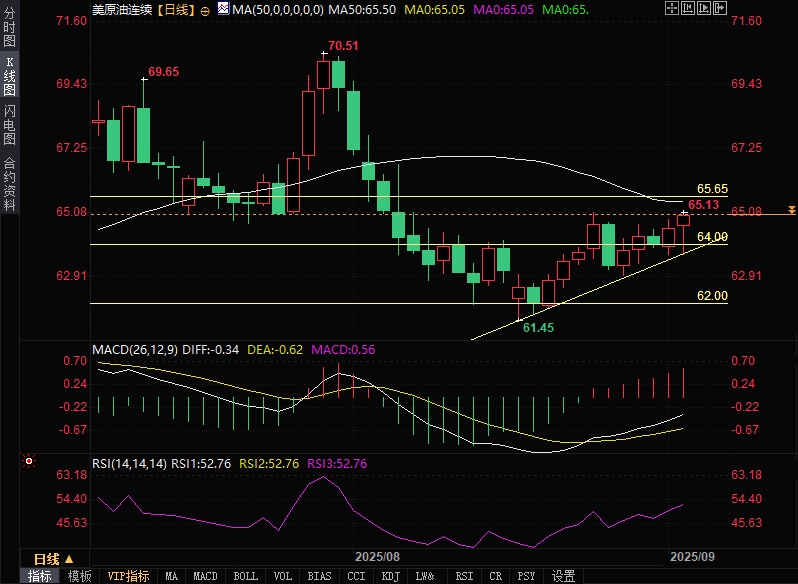This screenshot has height=584, width=798.
Task: Select the 指标 tab at bottom
Action: (40, 576)
